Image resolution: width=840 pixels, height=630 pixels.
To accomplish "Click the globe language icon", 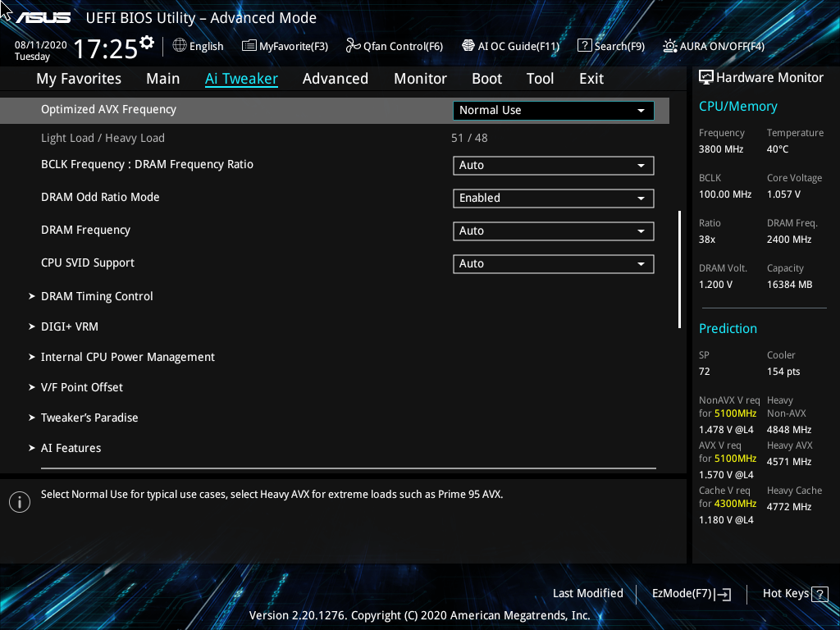I will tap(180, 46).
